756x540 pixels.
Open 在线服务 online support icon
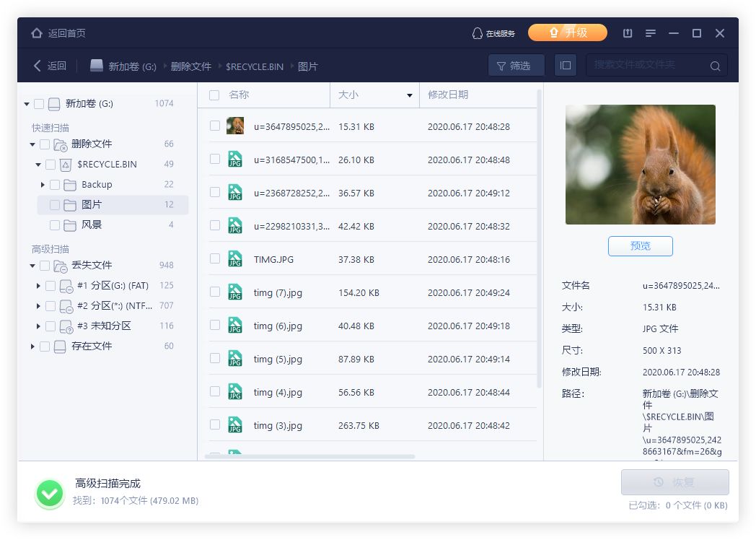point(477,33)
